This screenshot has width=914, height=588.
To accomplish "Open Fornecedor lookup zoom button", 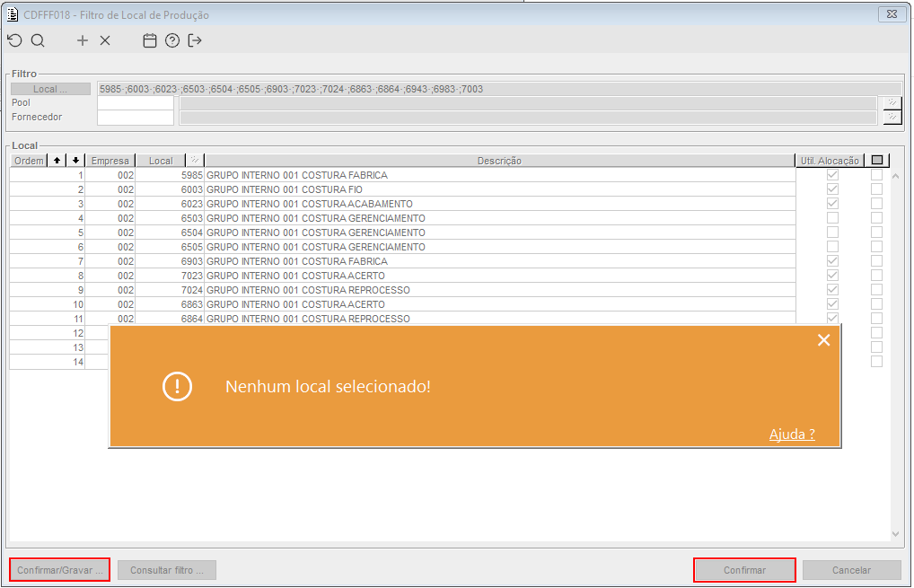I will pos(892,117).
